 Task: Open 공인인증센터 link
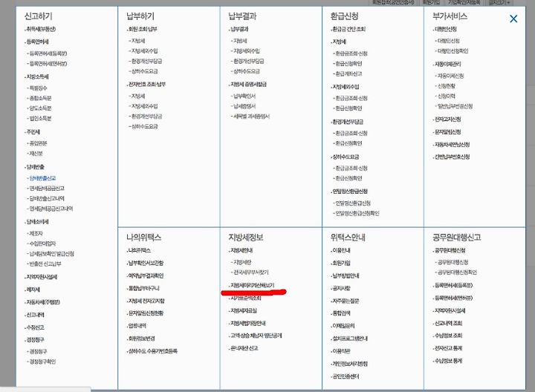point(346,376)
